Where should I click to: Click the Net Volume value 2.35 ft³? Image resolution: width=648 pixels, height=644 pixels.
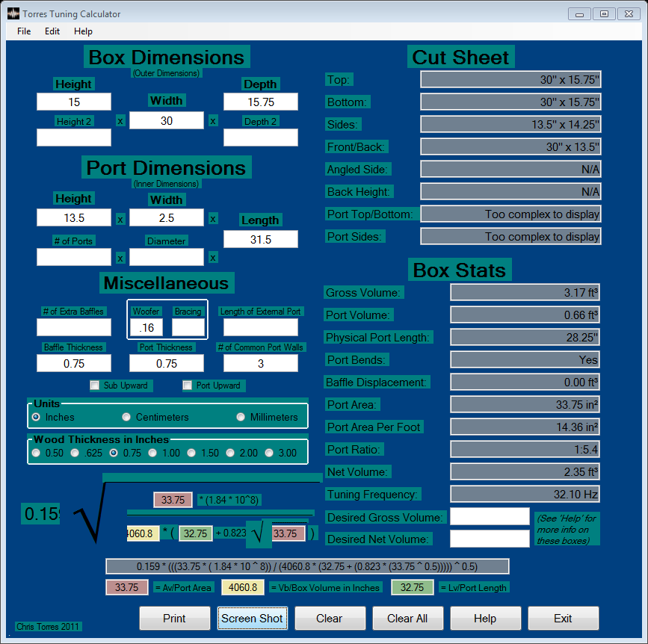(x=525, y=471)
